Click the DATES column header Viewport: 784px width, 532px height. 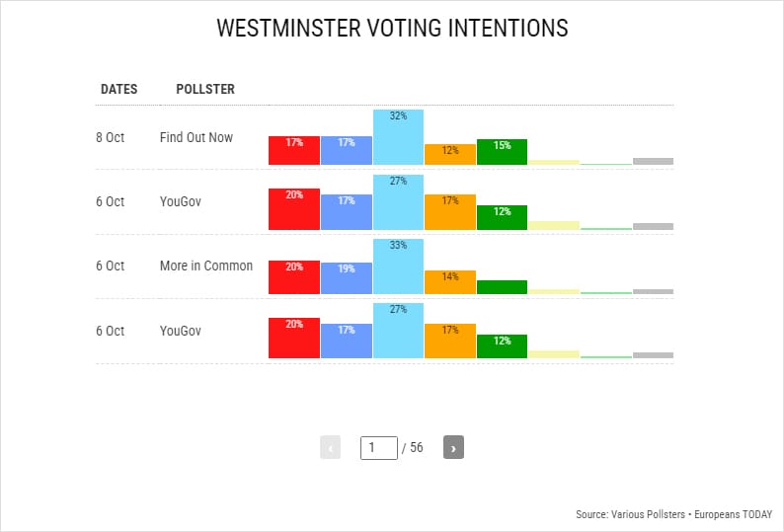tap(118, 90)
